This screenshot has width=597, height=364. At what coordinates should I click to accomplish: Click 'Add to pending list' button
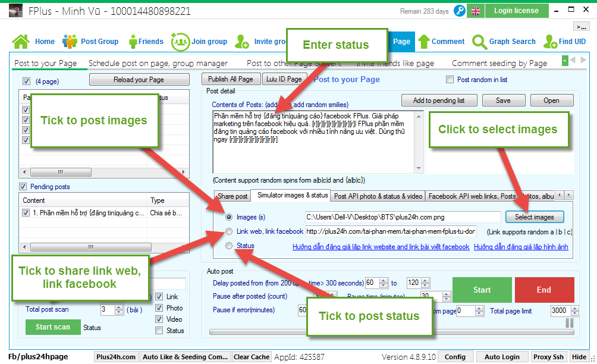(439, 101)
